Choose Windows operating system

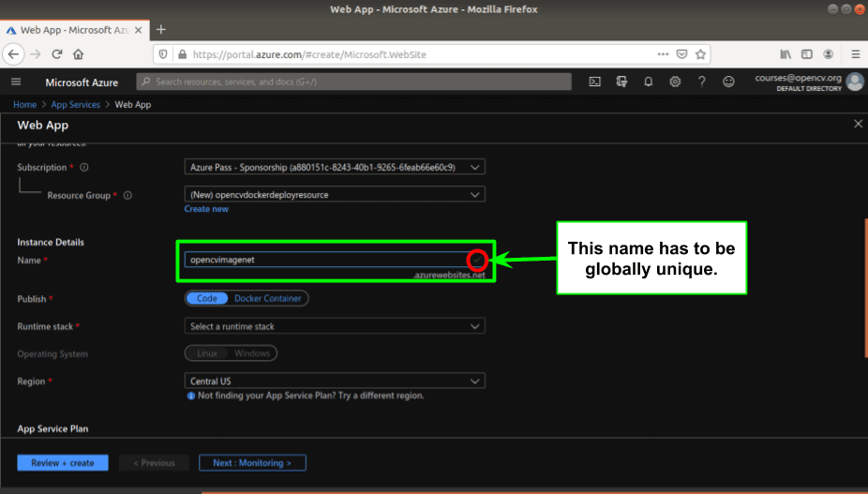pos(252,353)
